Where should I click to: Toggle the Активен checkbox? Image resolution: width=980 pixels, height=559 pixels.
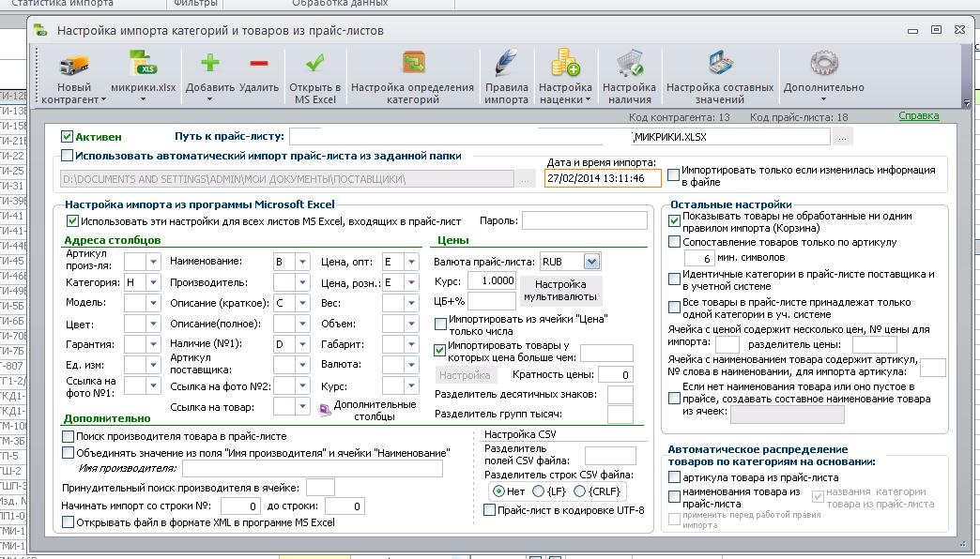pyautogui.click(x=68, y=136)
